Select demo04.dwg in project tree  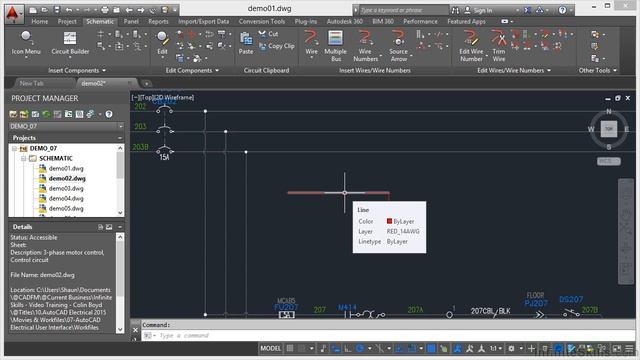click(x=66, y=198)
